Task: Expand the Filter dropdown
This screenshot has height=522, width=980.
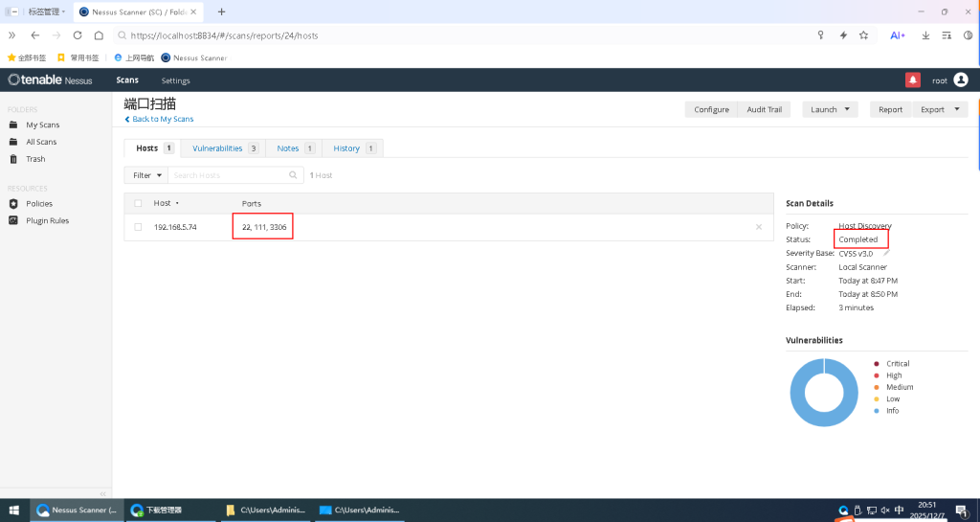Action: (146, 175)
